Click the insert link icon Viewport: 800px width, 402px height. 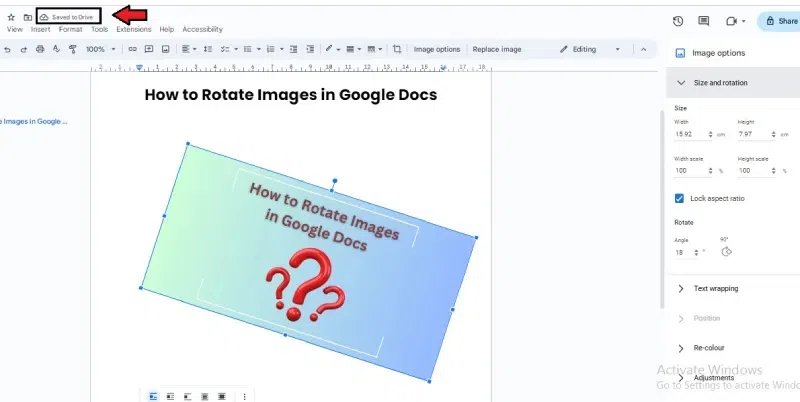[132, 49]
